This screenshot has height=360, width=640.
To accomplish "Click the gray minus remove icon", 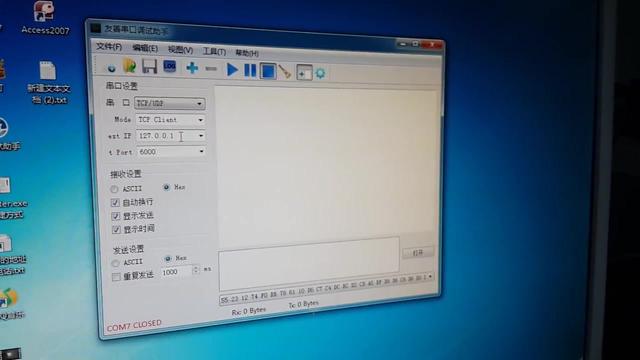I will click(x=211, y=69).
